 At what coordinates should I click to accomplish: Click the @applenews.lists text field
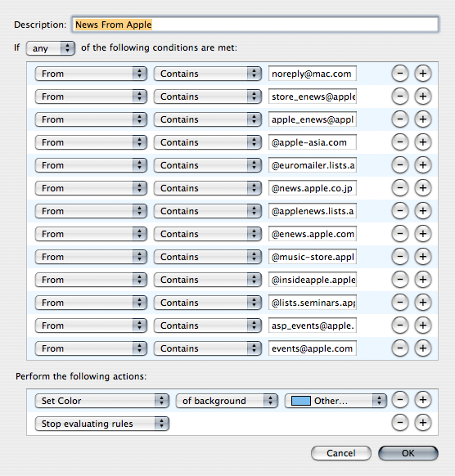click(x=313, y=211)
